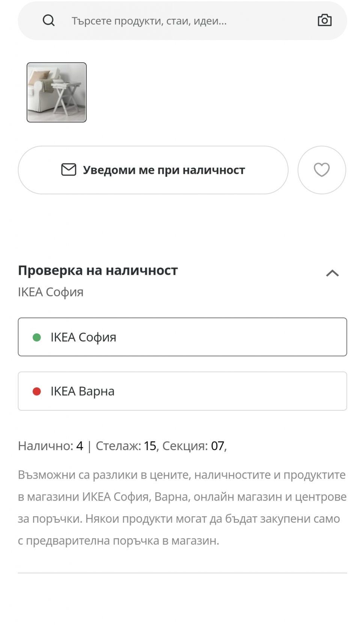Open the side table product thumbnail
Viewport: 364px width, 626px height.
pos(57,92)
